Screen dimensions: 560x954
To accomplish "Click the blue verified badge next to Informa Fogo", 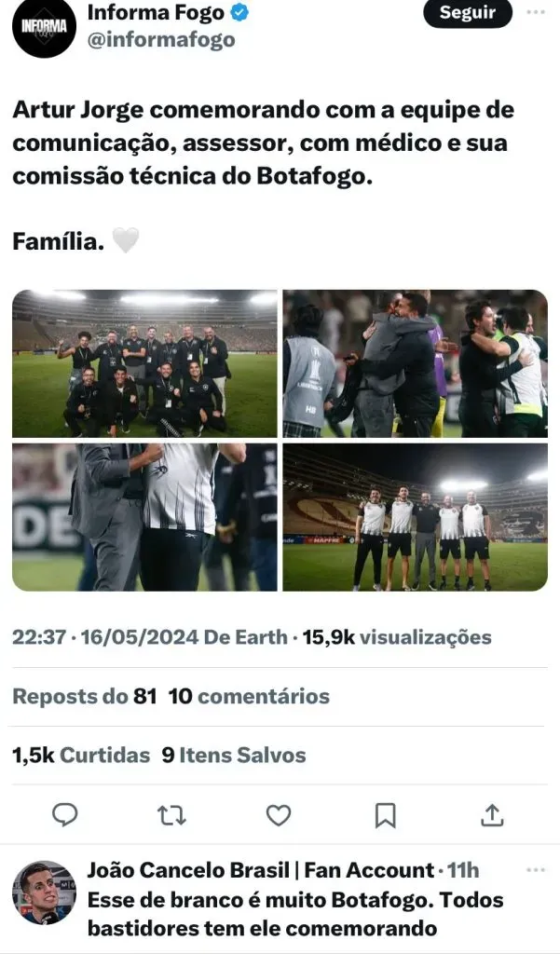I will coord(239,12).
